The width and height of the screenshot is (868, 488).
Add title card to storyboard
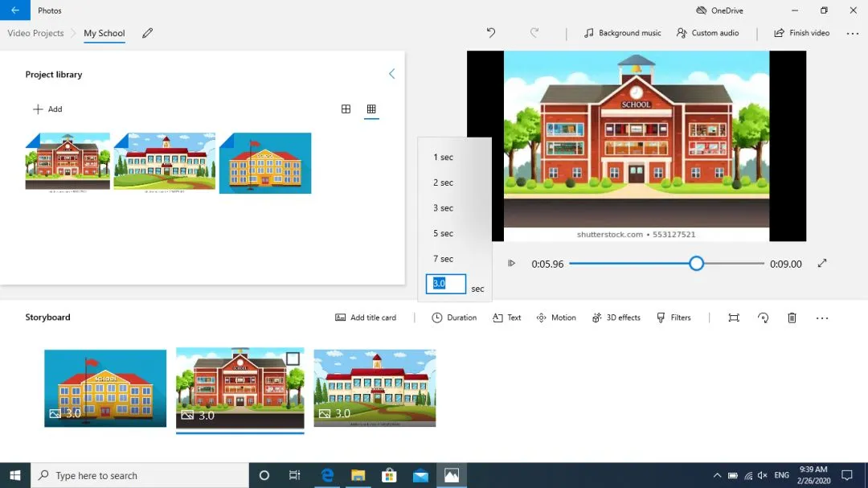coord(366,318)
